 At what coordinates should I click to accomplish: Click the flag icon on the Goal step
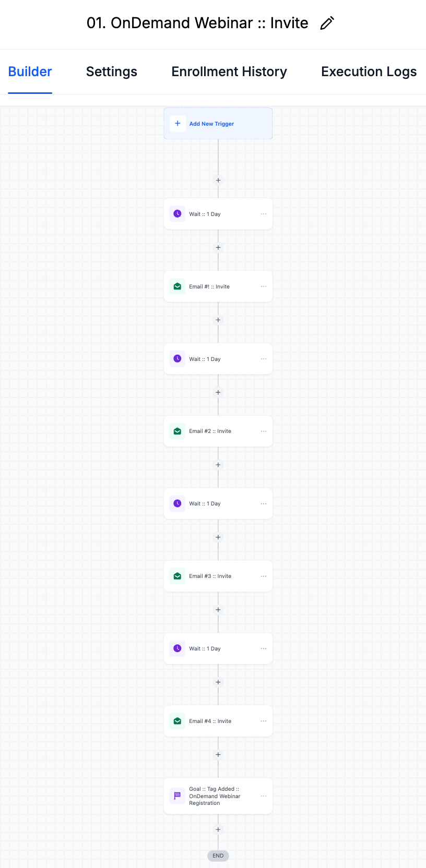point(177,796)
